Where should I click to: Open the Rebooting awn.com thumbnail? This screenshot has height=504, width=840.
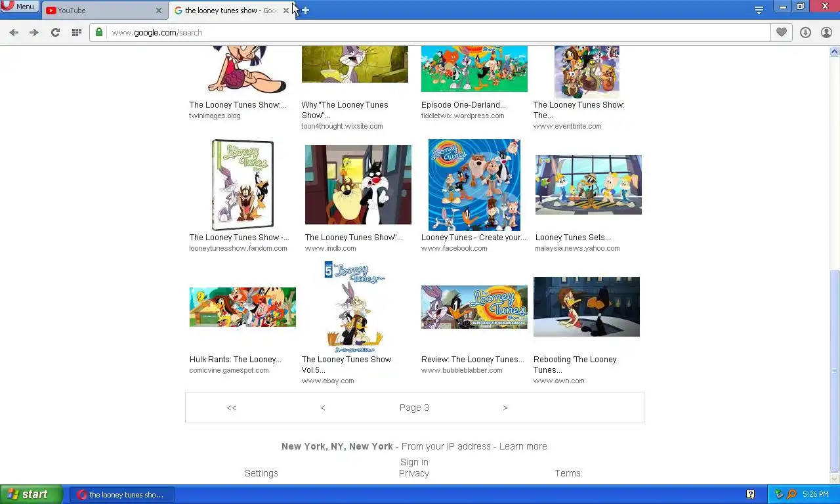(587, 306)
